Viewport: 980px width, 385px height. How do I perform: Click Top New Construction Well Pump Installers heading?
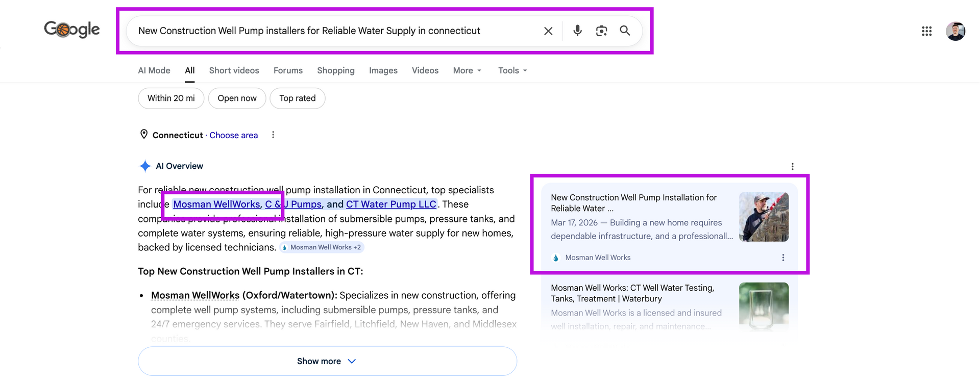tap(251, 271)
